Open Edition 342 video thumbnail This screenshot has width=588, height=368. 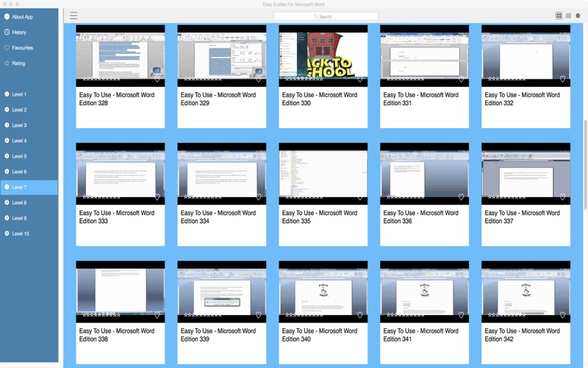point(526,291)
